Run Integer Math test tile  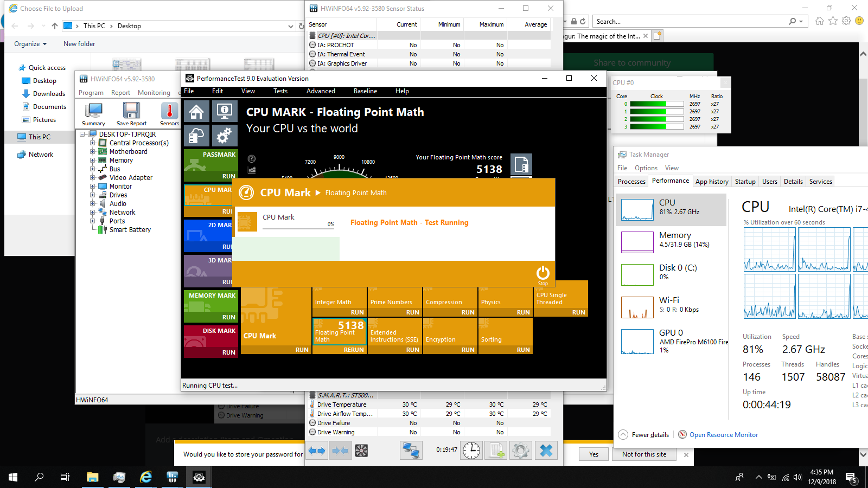[339, 302]
